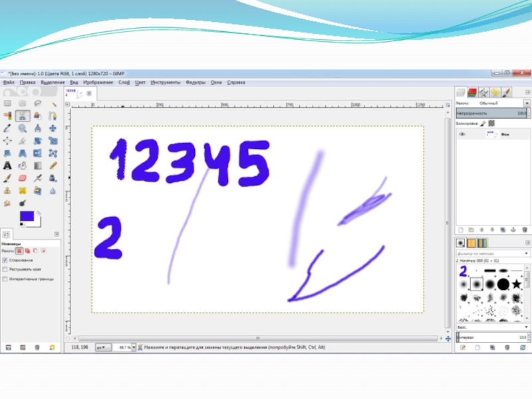The width and height of the screenshot is (532, 399).
Task: Select the Alignment tool
Action: click(7, 141)
